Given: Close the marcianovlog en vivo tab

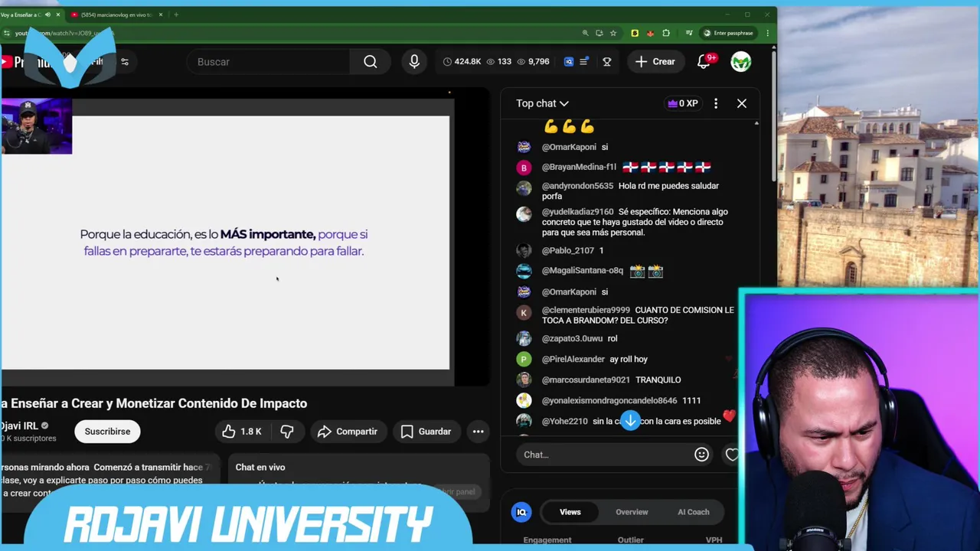Looking at the screenshot, I should pyautogui.click(x=160, y=15).
